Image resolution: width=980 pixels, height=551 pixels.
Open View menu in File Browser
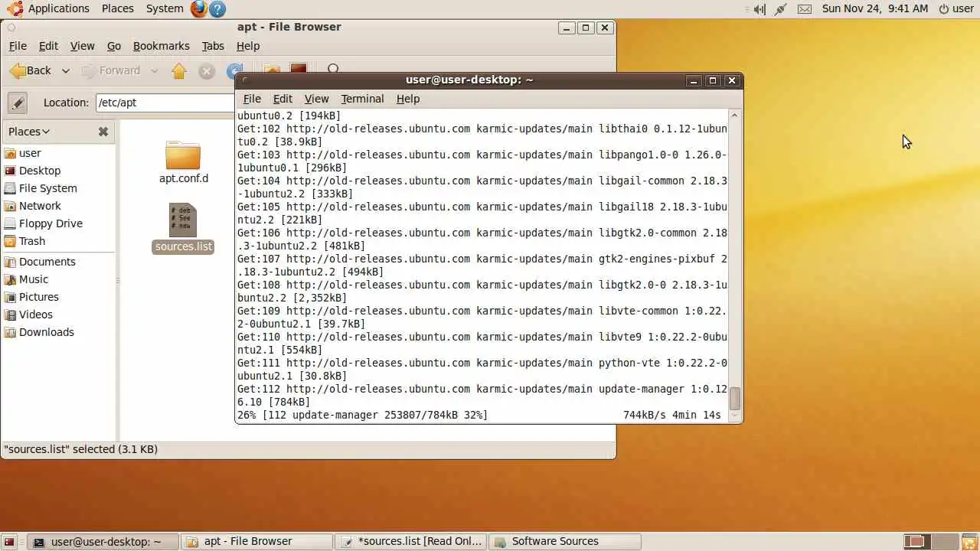(x=83, y=46)
